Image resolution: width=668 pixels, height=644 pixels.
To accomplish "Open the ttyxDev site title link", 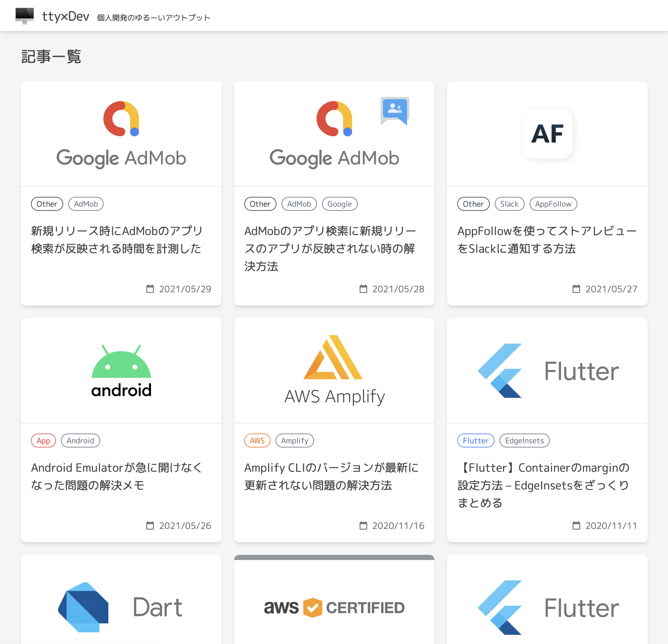I will point(65,16).
